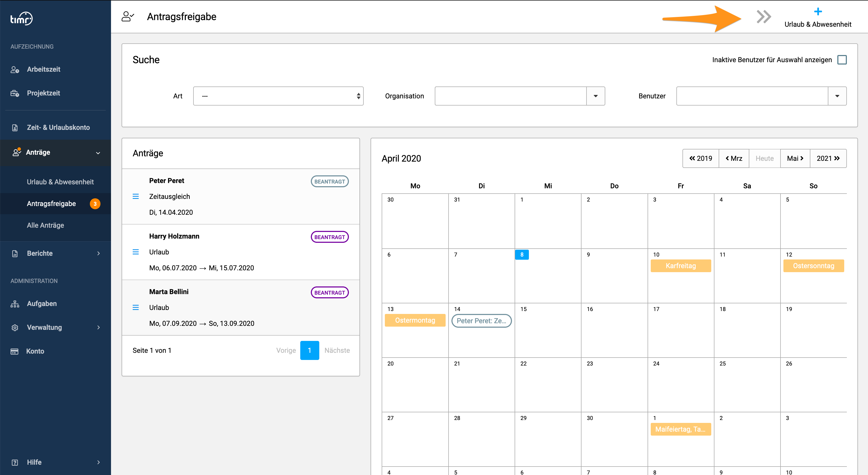Open menu icon for Marta Bellini request
Viewport: 868px width, 475px height.
coord(136,307)
